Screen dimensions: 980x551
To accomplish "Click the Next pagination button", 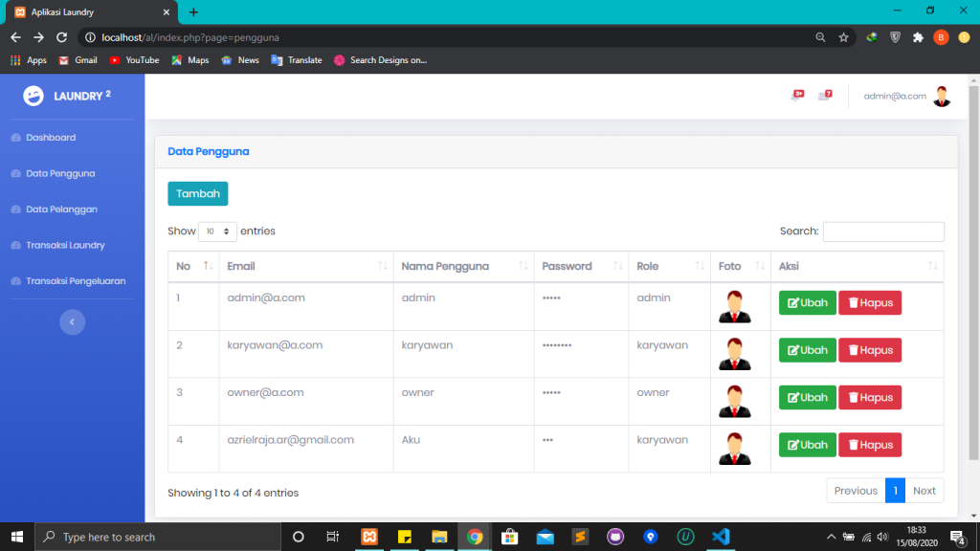I will coord(924,491).
